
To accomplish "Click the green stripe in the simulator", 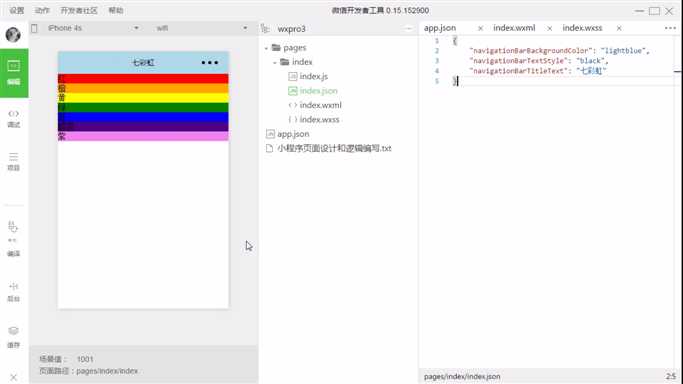I will (x=143, y=107).
